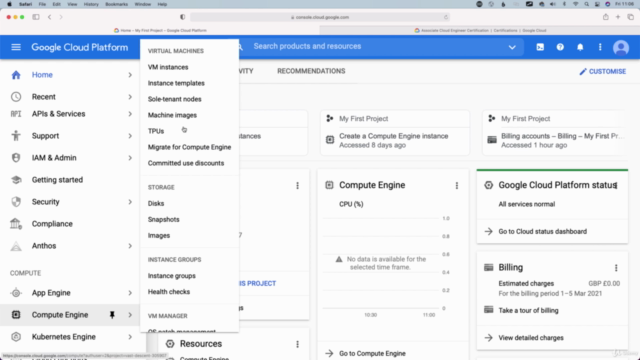
Task: Click the Anthos triangle icon
Action: (16, 246)
